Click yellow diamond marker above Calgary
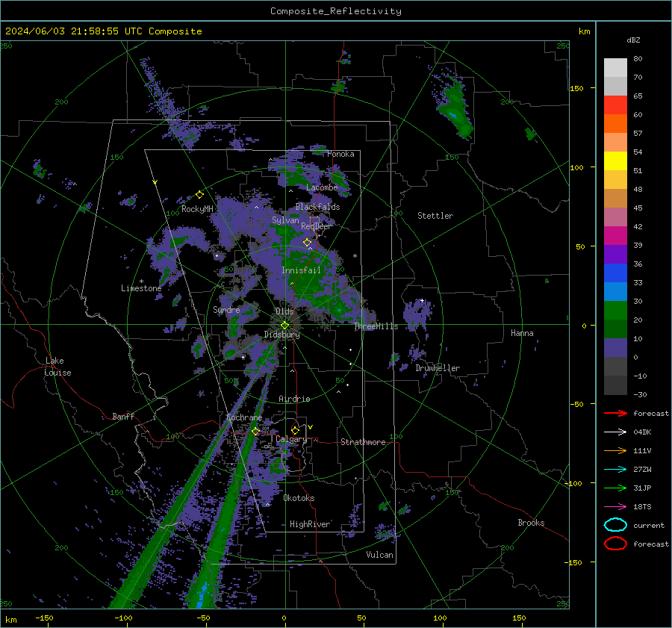Viewport: 672px width, 628px height. (x=295, y=430)
